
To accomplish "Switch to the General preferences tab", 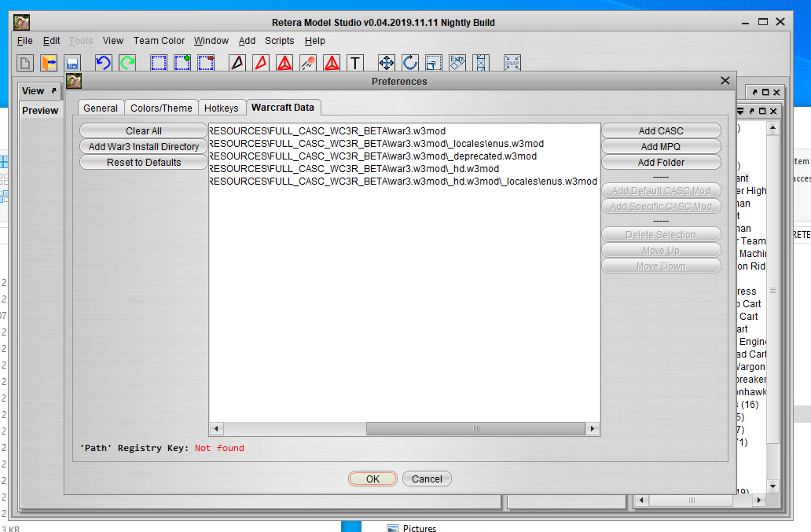I will [101, 108].
